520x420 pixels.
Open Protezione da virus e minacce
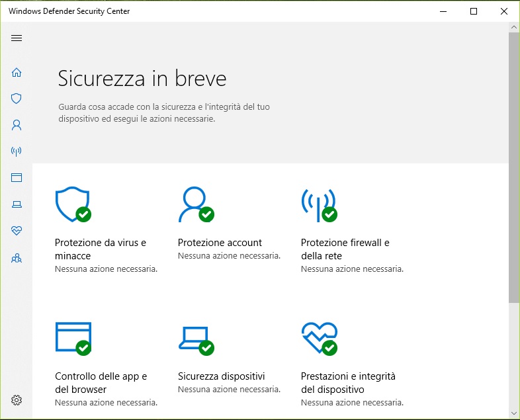pyautogui.click(x=101, y=249)
